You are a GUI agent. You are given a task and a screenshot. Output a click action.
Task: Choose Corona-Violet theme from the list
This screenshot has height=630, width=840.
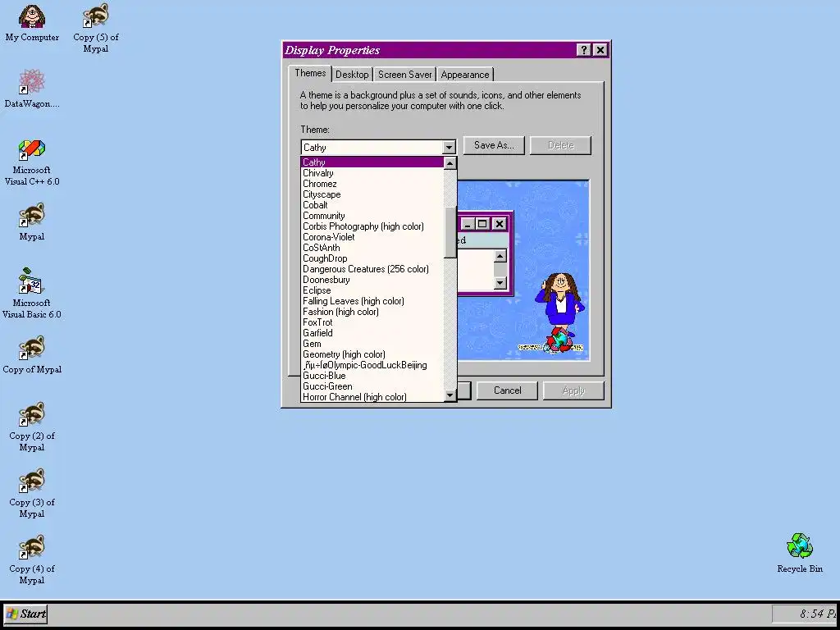pos(372,237)
